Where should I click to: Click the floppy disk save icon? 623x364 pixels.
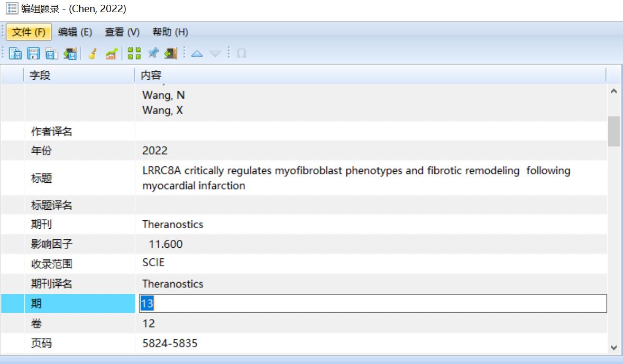click(x=33, y=53)
